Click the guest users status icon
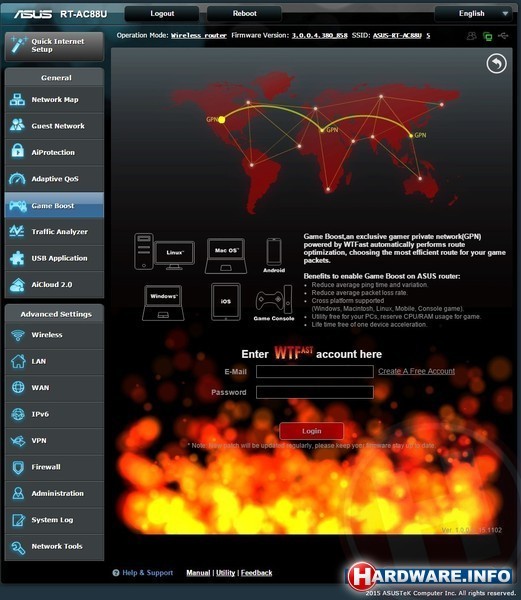This screenshot has width=521, height=600. point(472,36)
